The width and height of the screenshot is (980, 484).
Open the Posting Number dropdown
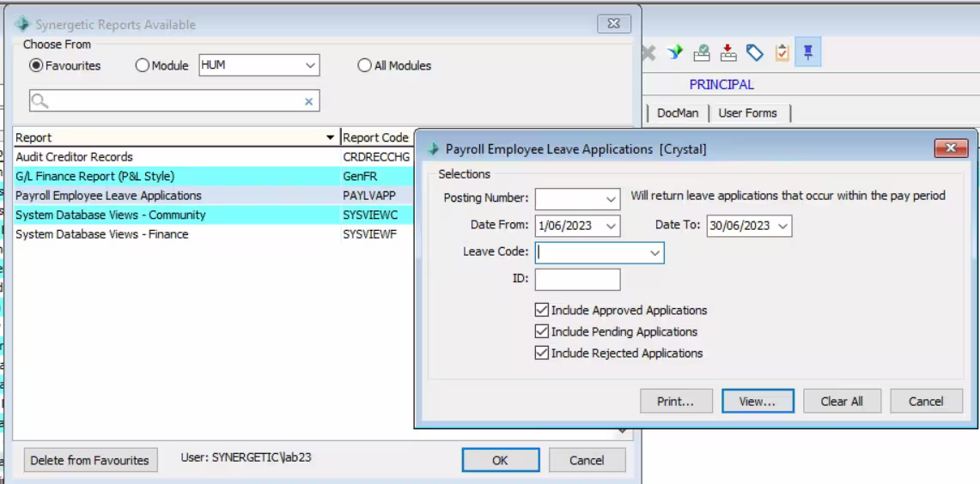(611, 199)
